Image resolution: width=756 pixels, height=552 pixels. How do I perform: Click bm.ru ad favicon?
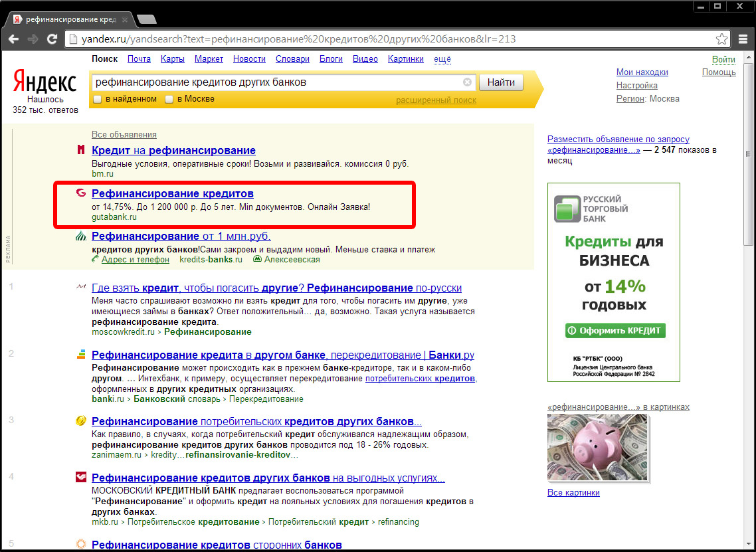[x=81, y=150]
